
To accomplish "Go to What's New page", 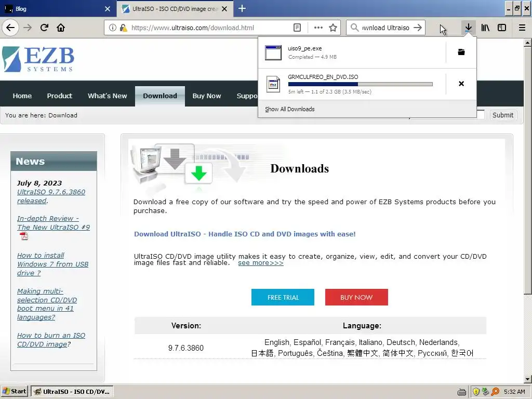I will click(x=107, y=96).
